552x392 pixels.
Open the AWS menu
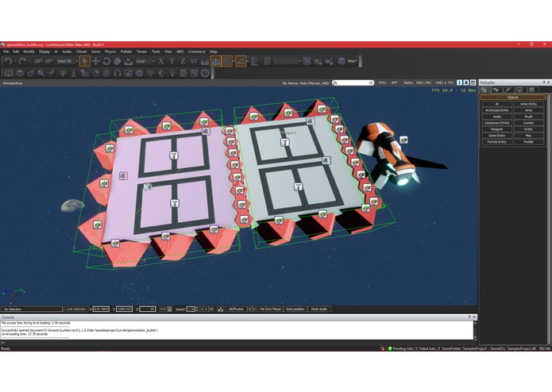point(179,52)
